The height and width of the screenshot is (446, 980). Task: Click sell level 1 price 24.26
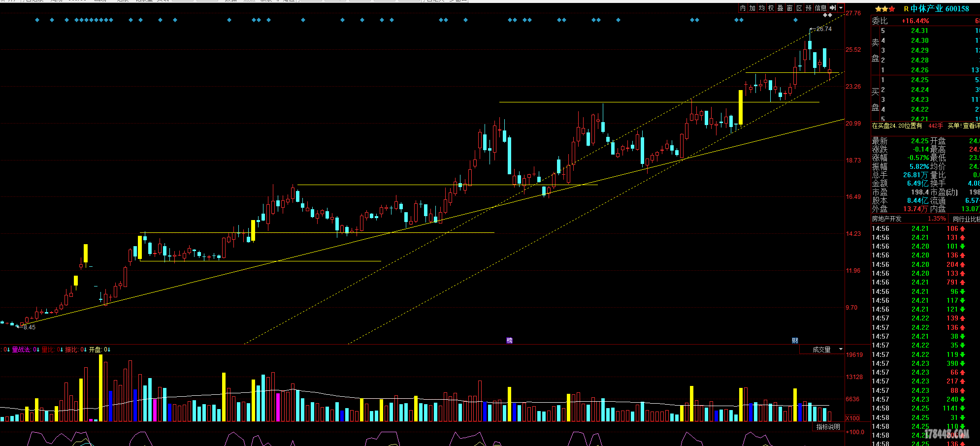pos(920,70)
